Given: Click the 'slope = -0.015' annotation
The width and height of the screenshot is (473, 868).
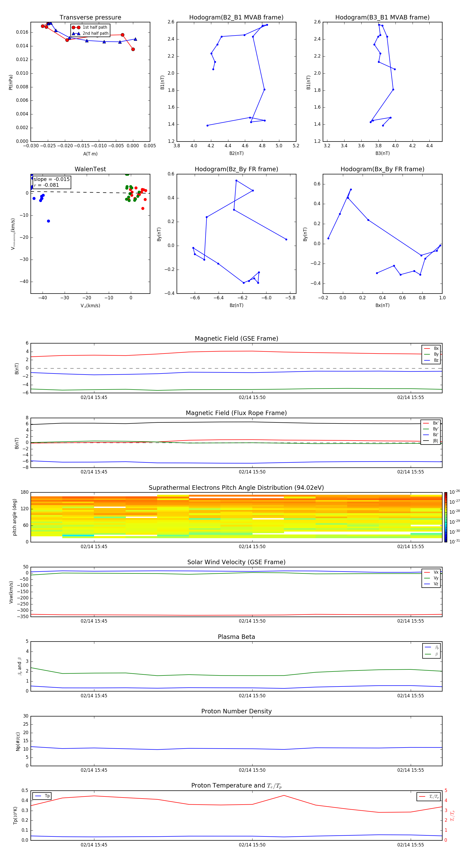Looking at the screenshot, I should click(52, 179).
